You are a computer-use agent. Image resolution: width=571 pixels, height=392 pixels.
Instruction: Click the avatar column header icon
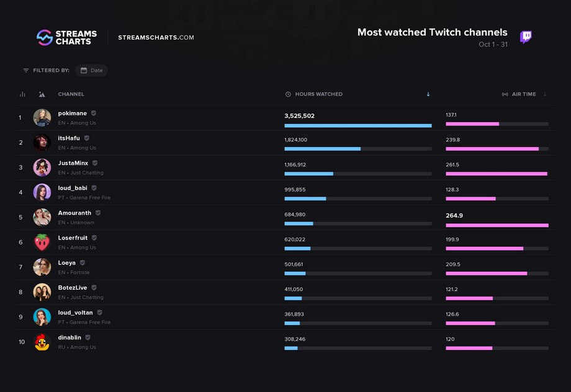(x=42, y=94)
